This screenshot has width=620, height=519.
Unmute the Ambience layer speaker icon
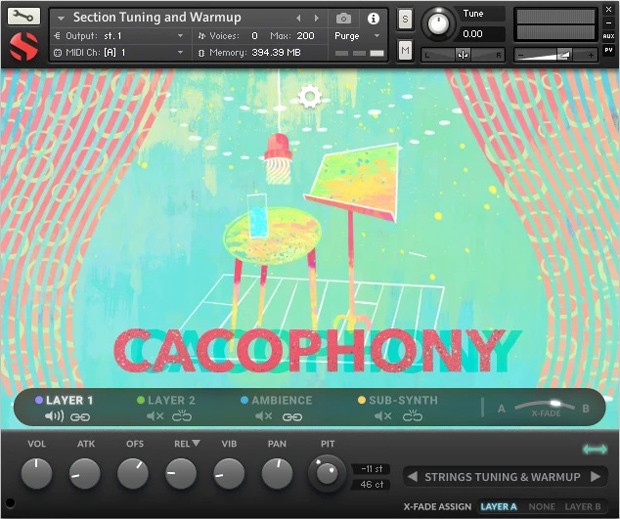click(x=263, y=416)
